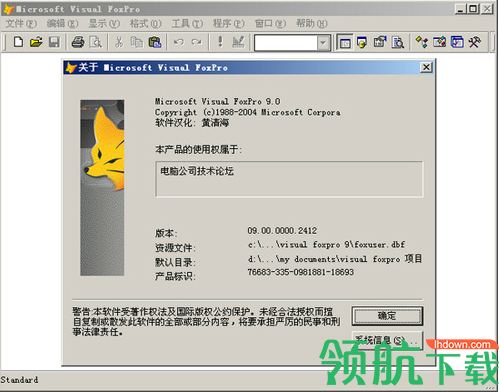Open a file via the folder icon
Screen dimensions: 499x392
point(36,42)
